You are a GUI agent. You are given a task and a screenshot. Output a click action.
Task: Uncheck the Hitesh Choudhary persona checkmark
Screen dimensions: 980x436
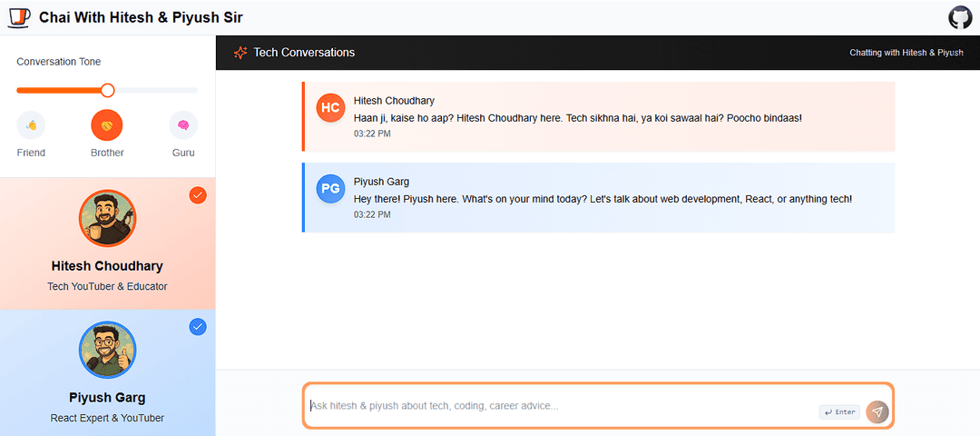tap(198, 195)
